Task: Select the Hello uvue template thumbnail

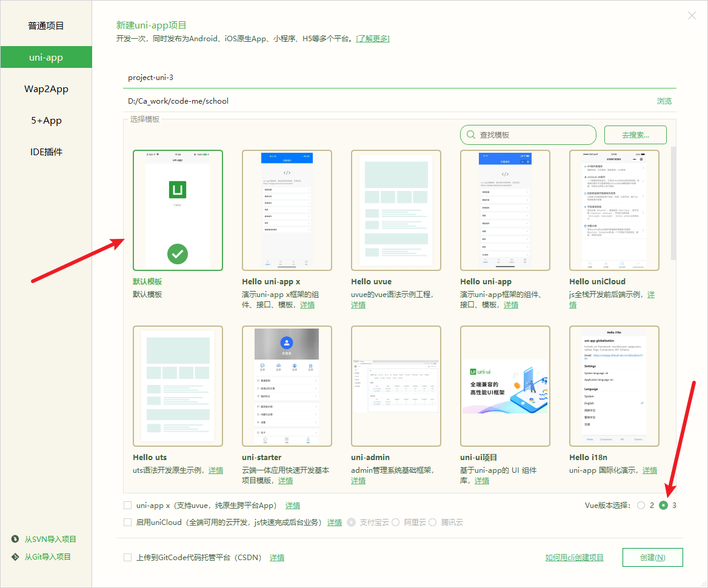Action: (x=396, y=210)
